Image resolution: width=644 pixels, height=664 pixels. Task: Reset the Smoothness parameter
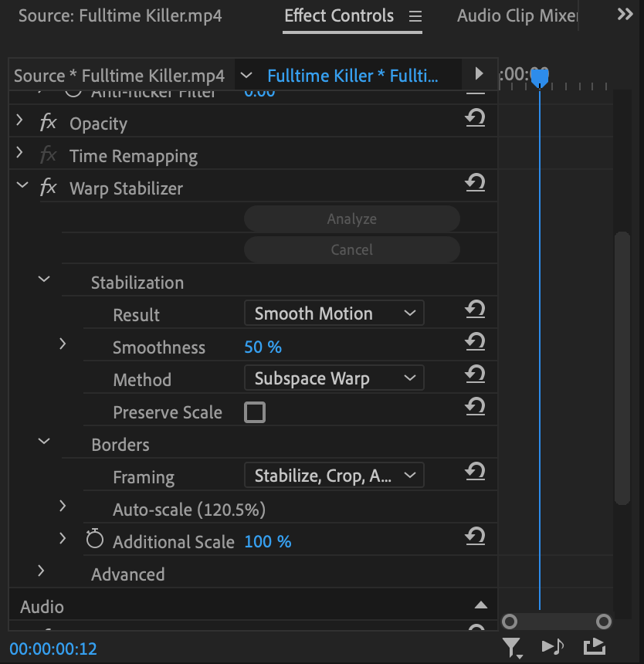[475, 342]
